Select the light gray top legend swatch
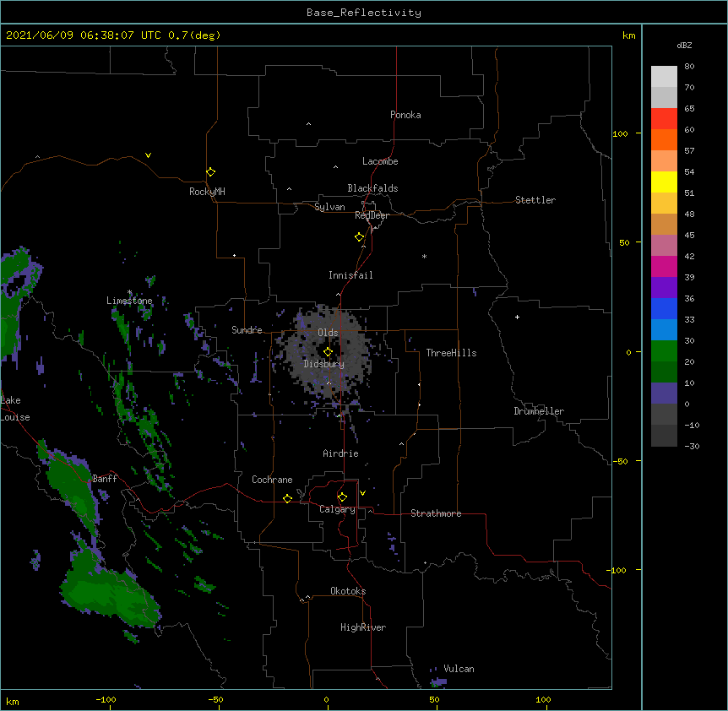 (664, 77)
